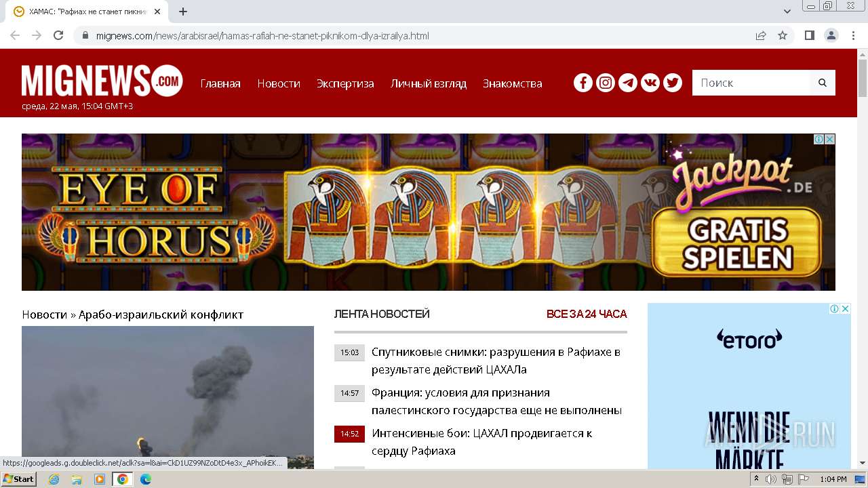
Task: Toggle the browser side panel
Action: 810,35
